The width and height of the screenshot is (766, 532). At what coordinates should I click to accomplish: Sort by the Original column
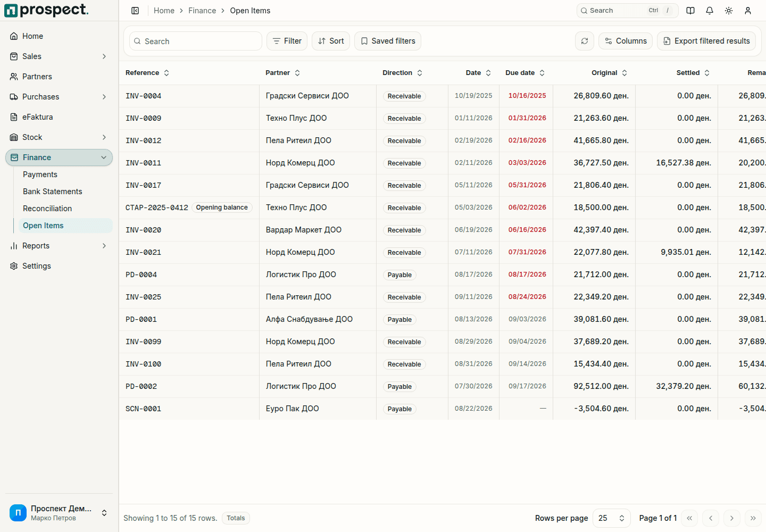tap(610, 73)
